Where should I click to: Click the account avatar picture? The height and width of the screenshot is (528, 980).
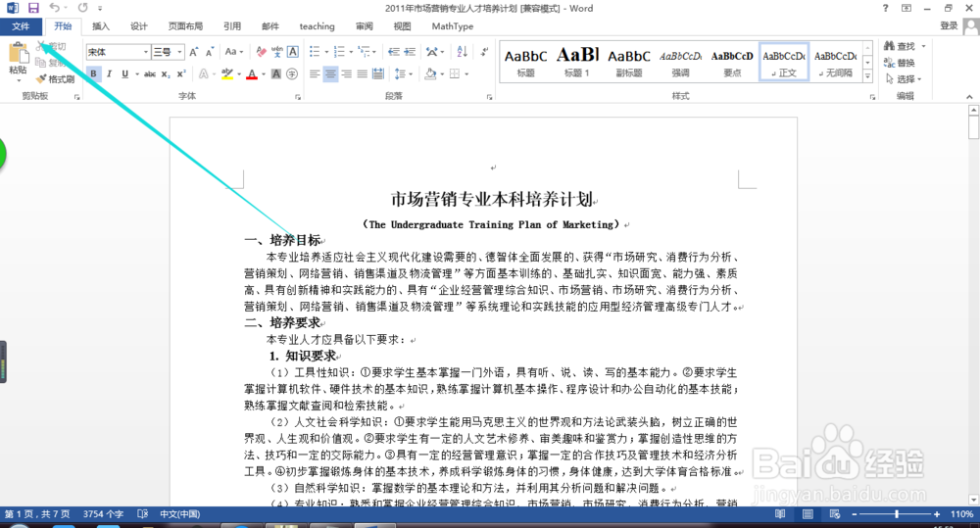click(970, 26)
